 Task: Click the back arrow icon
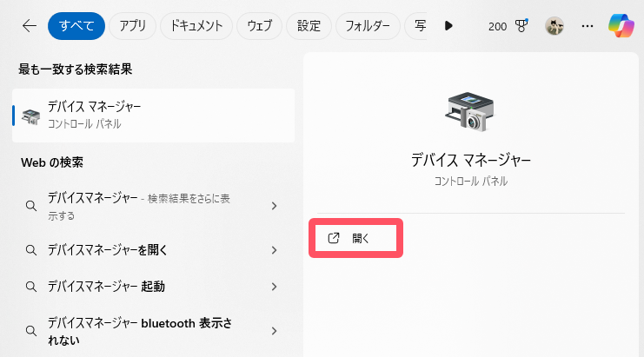point(30,26)
